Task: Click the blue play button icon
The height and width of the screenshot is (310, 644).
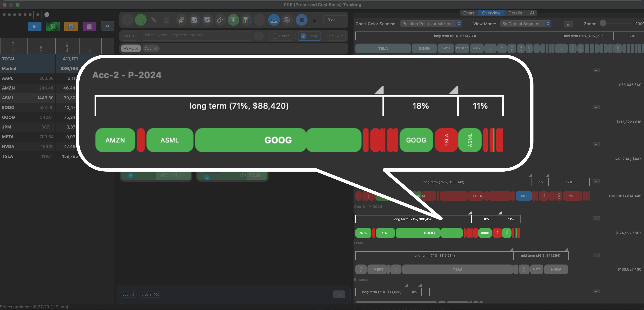Action: point(35,26)
